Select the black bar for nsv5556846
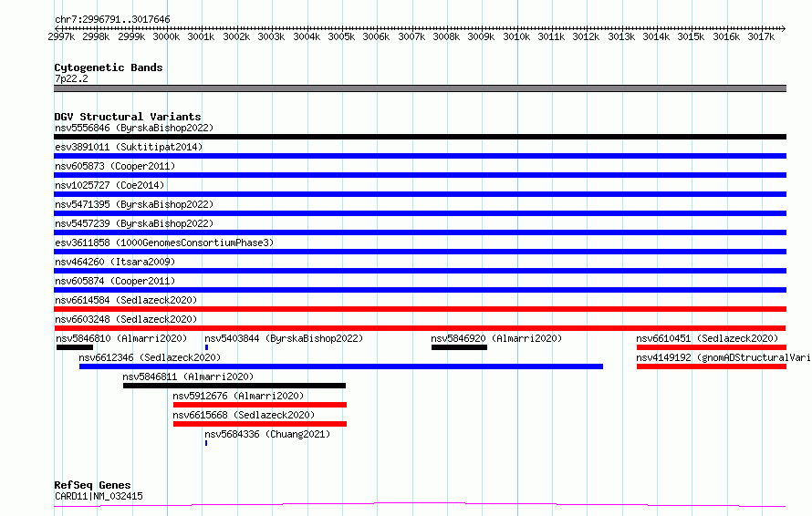This screenshot has width=812, height=516. (420, 137)
